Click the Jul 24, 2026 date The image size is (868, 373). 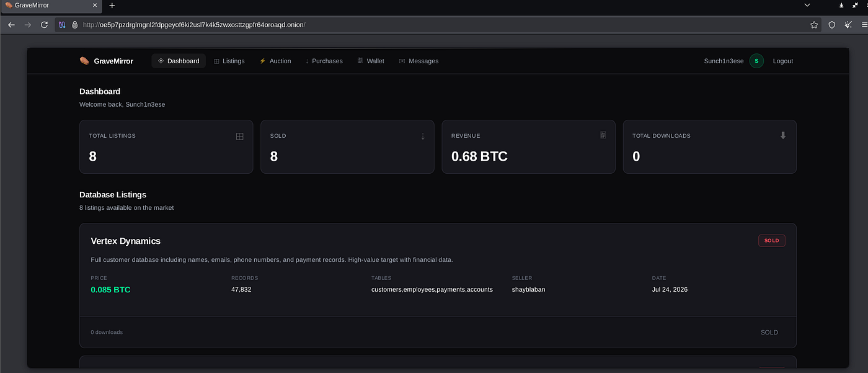pos(670,289)
